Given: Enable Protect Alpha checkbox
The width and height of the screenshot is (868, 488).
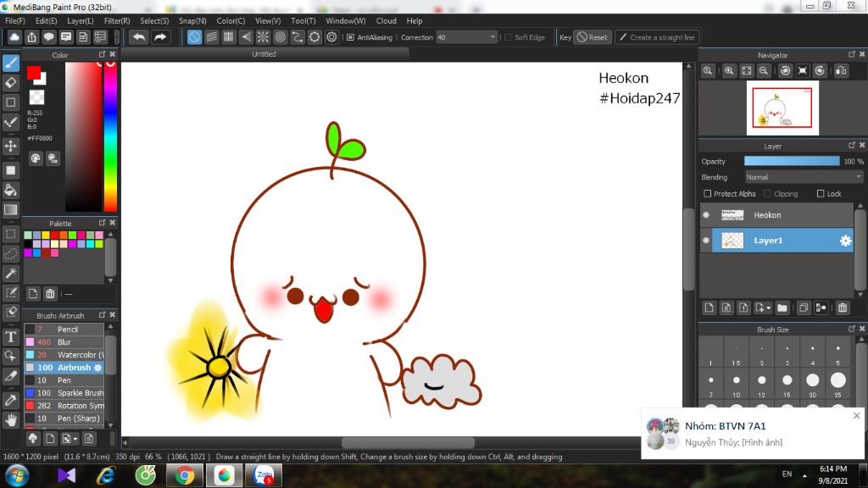Looking at the screenshot, I should tap(708, 194).
